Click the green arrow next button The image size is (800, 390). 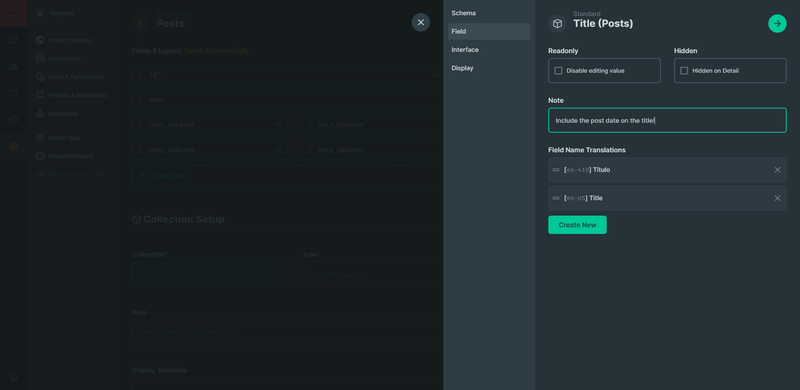pos(777,23)
